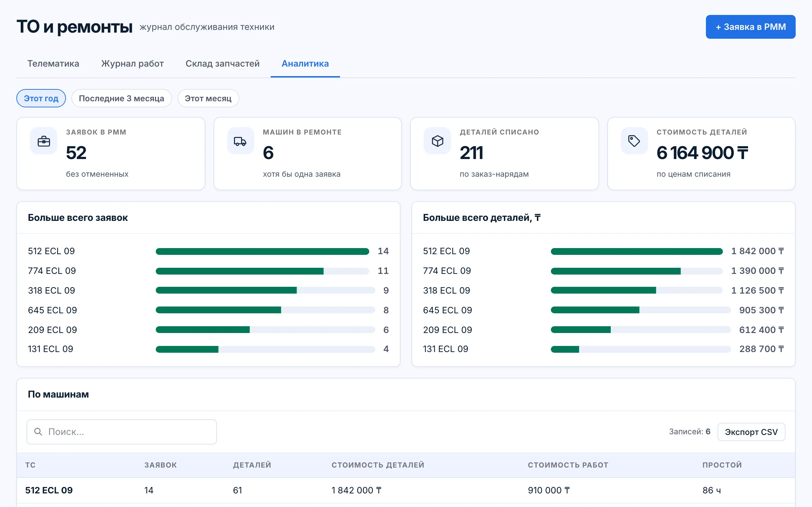Click the Записей: 6 counter
Image resolution: width=812 pixels, height=507 pixels.
click(x=690, y=432)
